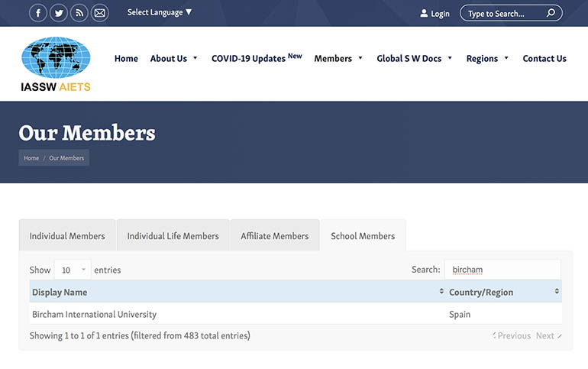Viewport: 588px width, 369px height.
Task: Go to the Home nav item
Action: click(126, 59)
